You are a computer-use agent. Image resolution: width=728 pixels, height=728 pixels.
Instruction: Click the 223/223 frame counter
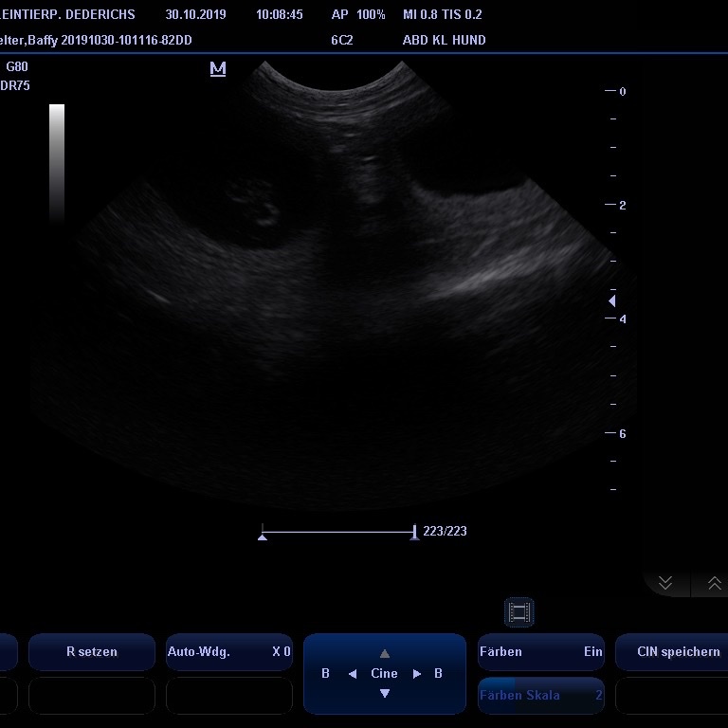[x=445, y=532]
